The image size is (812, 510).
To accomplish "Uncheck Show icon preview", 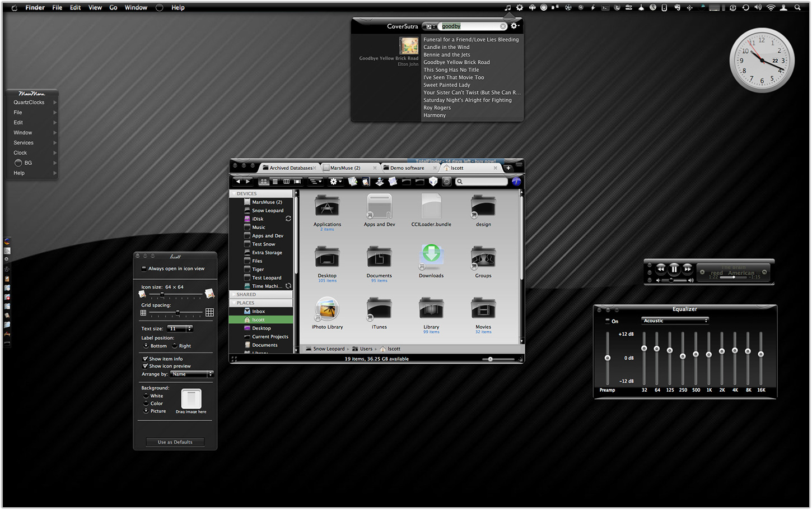I will click(x=145, y=366).
